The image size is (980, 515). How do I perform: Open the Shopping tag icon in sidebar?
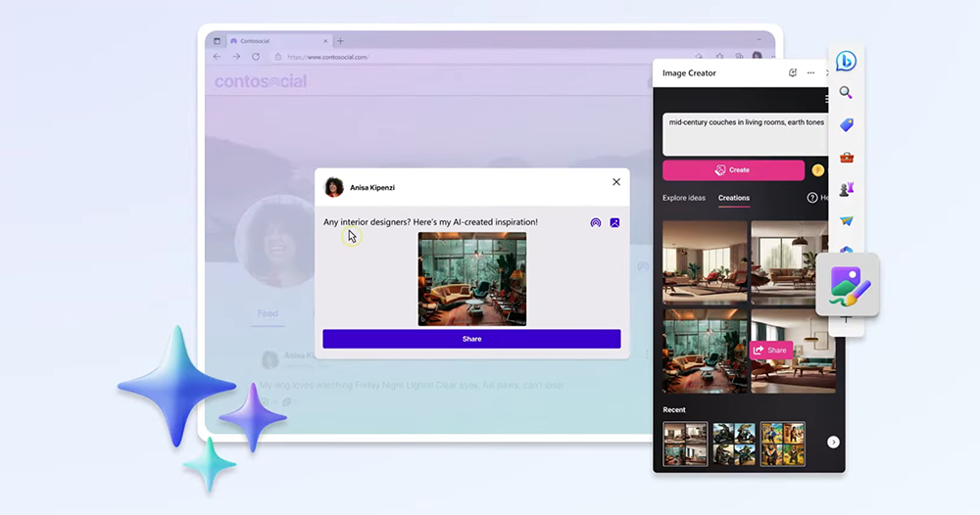coord(847,125)
